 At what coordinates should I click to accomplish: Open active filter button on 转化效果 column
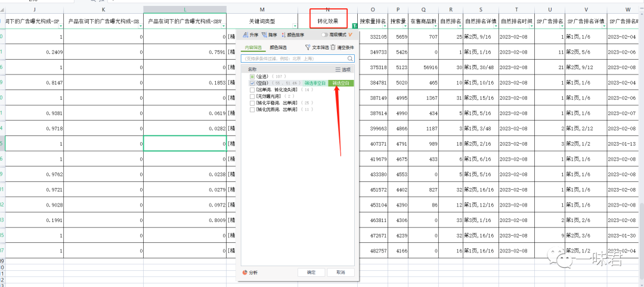355,26
